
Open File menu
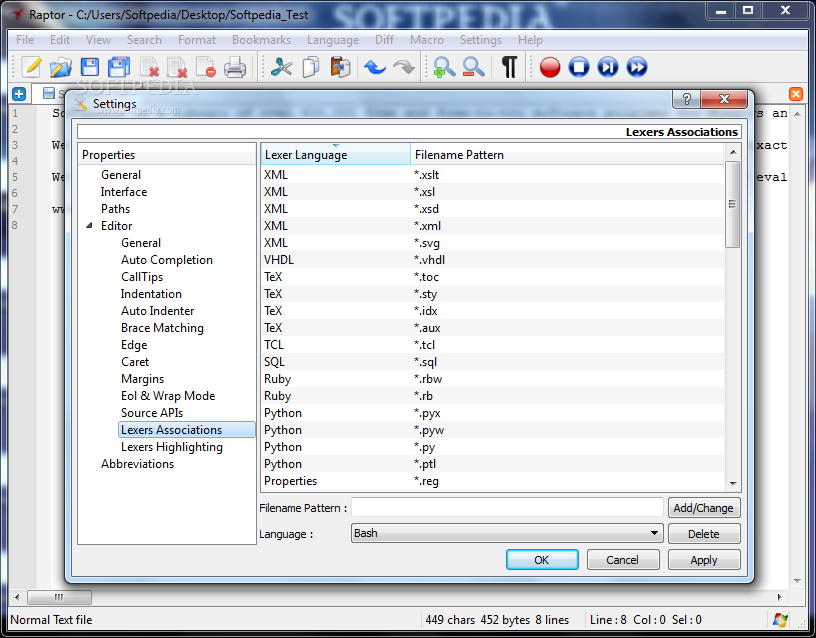point(25,40)
